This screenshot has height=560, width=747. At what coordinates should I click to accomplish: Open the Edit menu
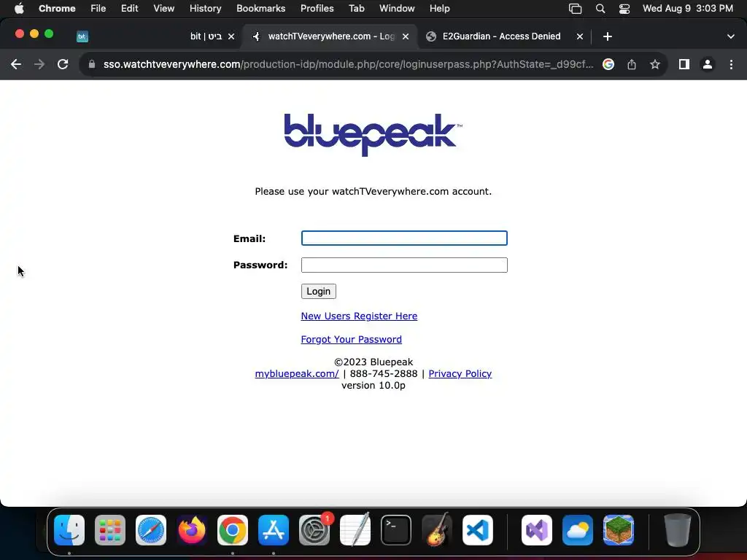130,9
